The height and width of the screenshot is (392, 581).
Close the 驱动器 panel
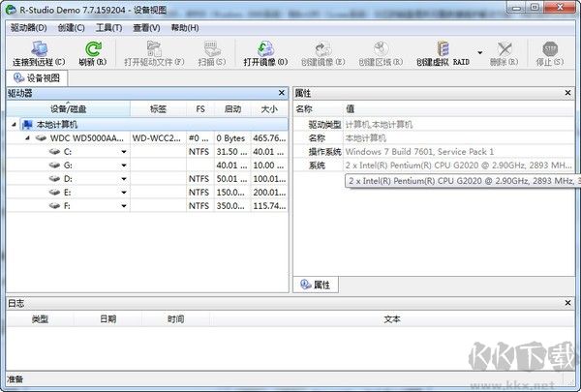282,93
